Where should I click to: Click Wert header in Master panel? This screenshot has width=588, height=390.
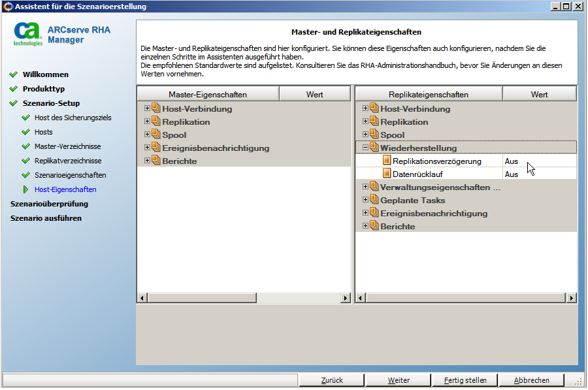coord(314,94)
